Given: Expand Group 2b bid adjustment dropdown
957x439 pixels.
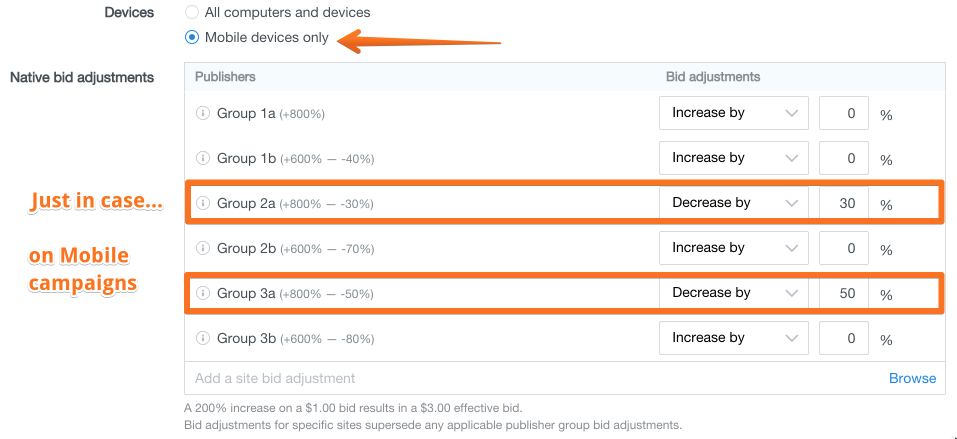Looking at the screenshot, I should 734,248.
